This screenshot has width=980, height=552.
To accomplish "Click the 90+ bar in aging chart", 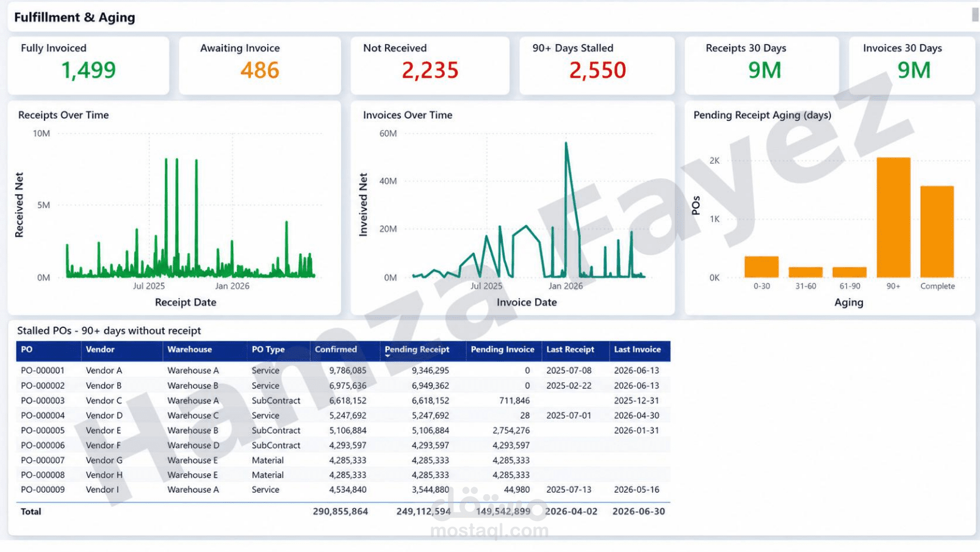I will [x=893, y=217].
